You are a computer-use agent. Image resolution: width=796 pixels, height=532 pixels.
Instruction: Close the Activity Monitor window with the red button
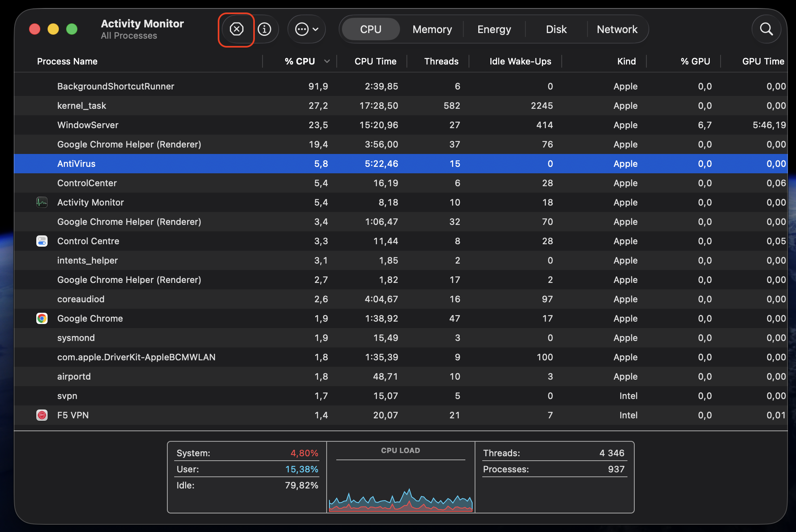pyautogui.click(x=35, y=29)
